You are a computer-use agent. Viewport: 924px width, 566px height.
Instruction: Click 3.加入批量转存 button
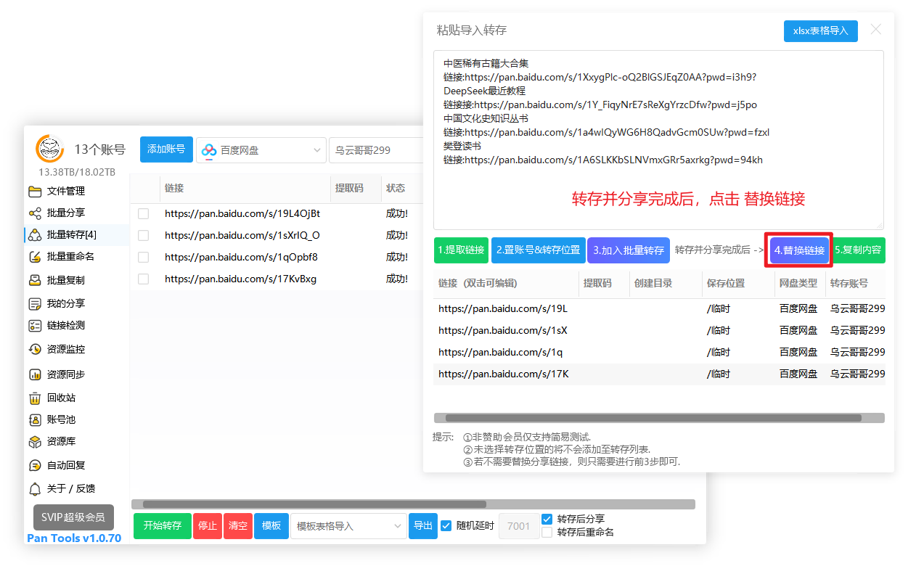click(x=629, y=250)
